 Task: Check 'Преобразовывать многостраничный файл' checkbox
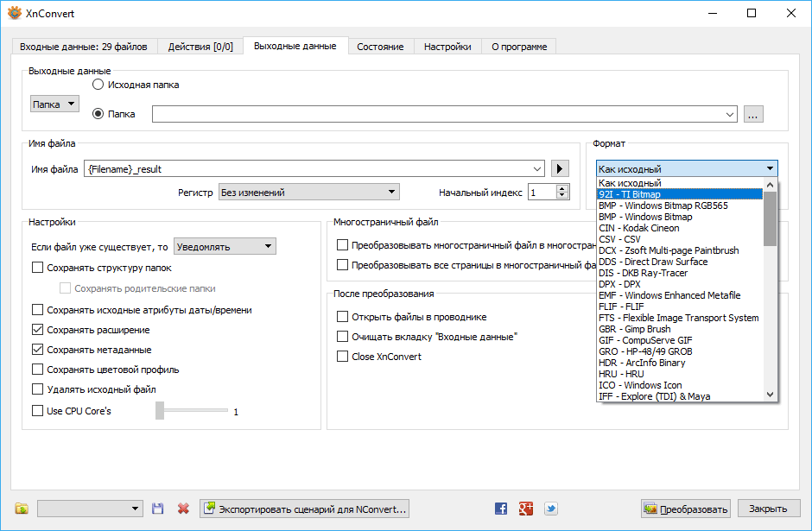pyautogui.click(x=342, y=245)
